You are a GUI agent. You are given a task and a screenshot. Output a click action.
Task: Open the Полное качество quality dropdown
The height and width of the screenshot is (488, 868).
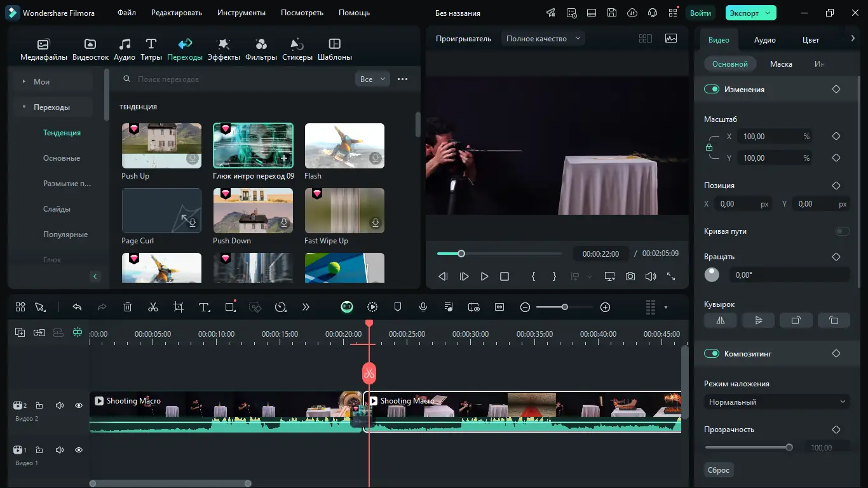[x=543, y=39]
